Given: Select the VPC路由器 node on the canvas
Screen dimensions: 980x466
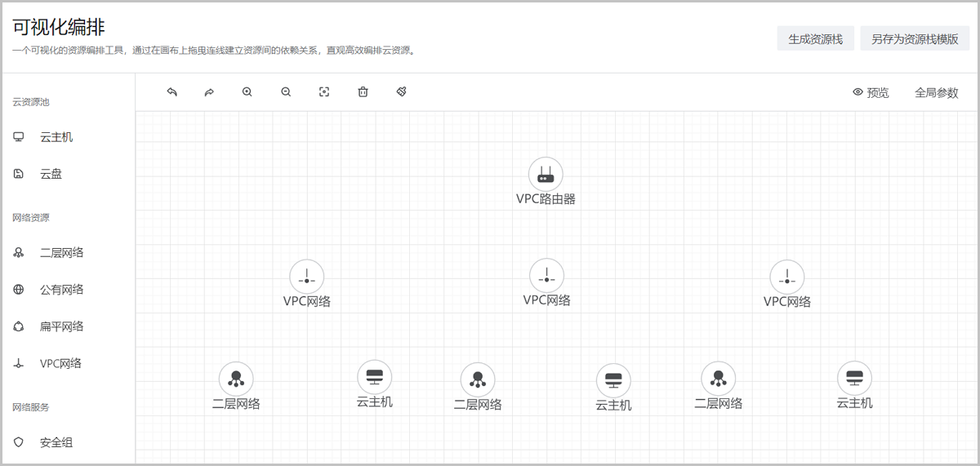Looking at the screenshot, I should tap(546, 175).
